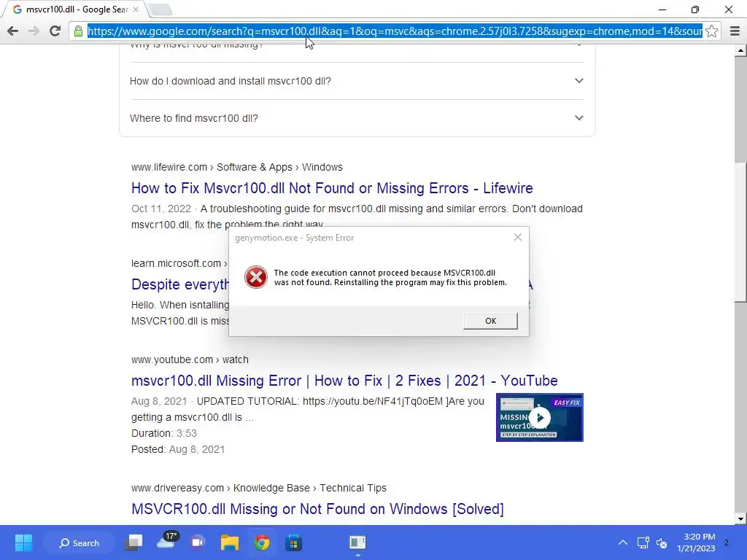Click the taskbar Search box
This screenshot has width=747, height=560.
click(x=79, y=542)
